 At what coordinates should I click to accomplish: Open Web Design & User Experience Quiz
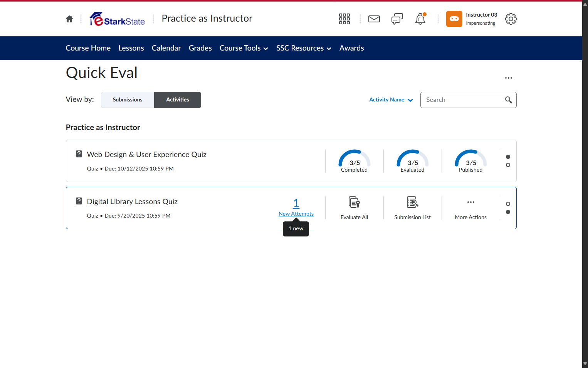pyautogui.click(x=147, y=154)
